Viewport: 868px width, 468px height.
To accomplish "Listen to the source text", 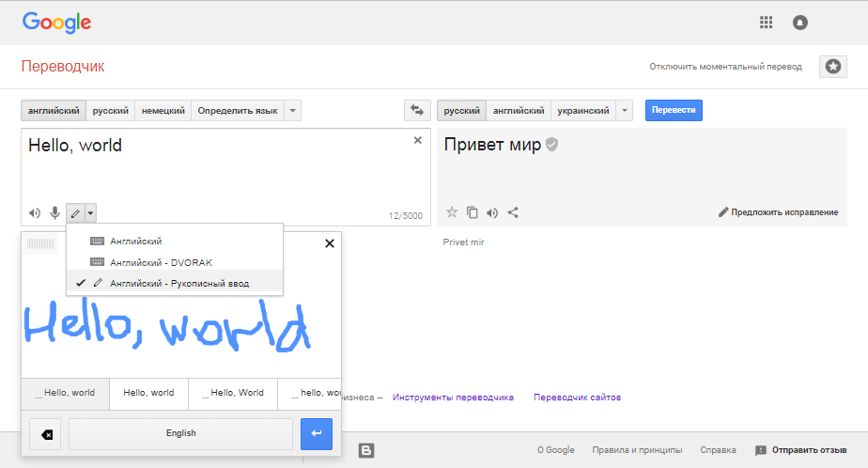I will pos(35,212).
